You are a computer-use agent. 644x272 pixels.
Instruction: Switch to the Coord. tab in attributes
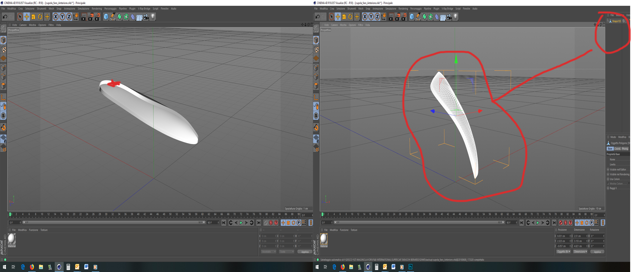(617, 149)
